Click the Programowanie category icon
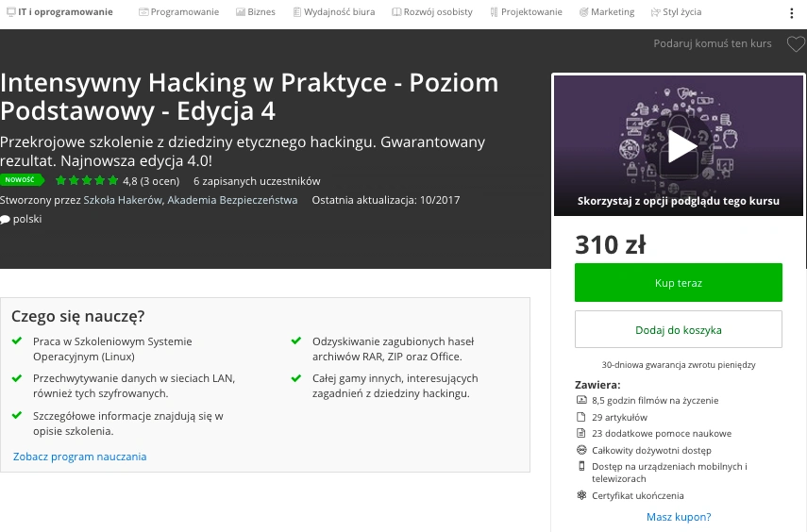Image resolution: width=807 pixels, height=532 pixels. [x=143, y=12]
